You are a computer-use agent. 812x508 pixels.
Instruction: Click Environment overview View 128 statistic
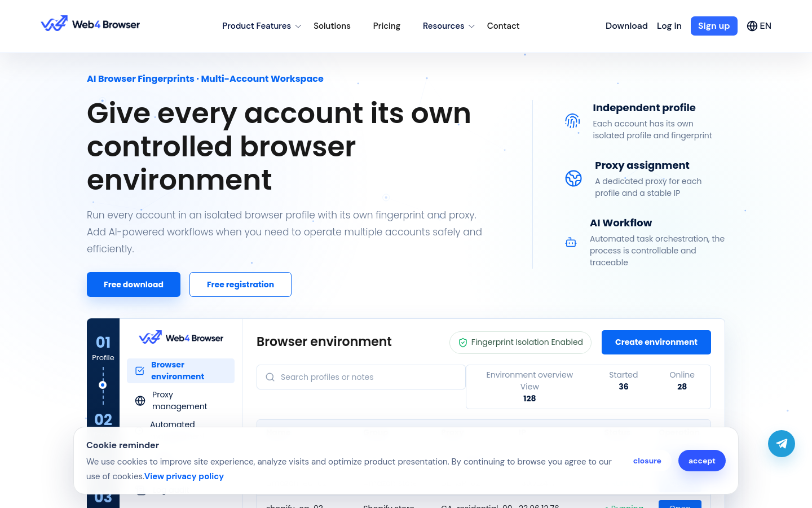pyautogui.click(x=529, y=387)
